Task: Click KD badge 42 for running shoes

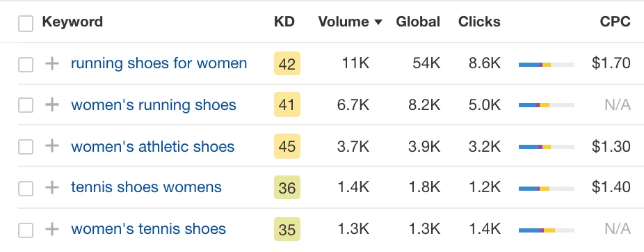Action: (x=287, y=64)
